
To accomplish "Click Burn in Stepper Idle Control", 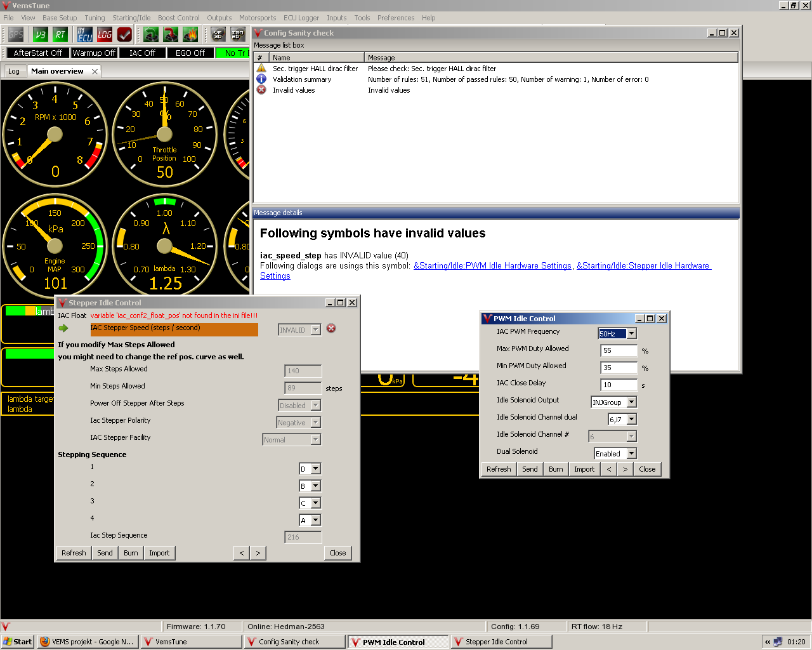I will click(131, 553).
